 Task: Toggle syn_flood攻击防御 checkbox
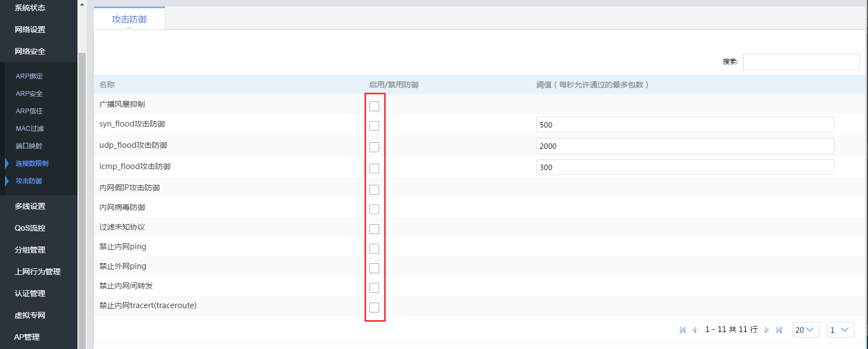click(x=374, y=126)
